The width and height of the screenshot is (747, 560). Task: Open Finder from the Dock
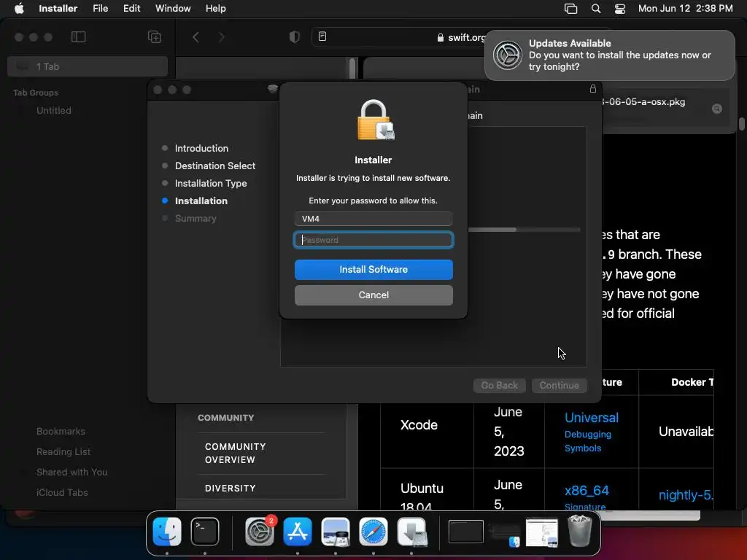tap(167, 532)
